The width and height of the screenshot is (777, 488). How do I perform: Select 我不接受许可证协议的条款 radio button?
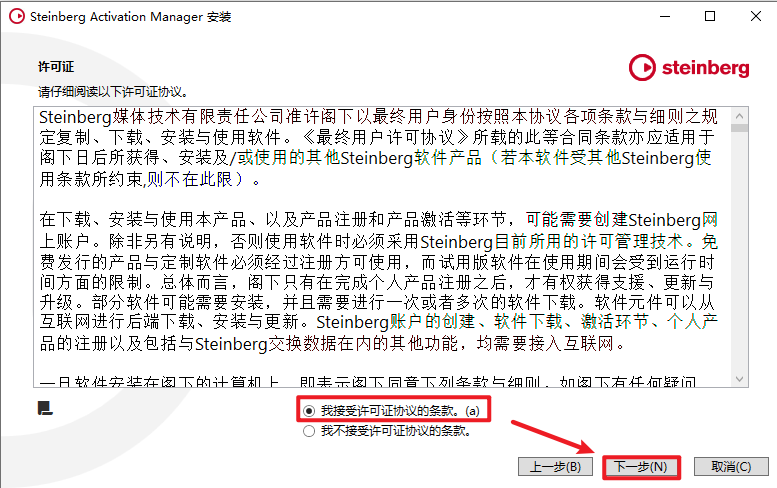[x=309, y=431]
